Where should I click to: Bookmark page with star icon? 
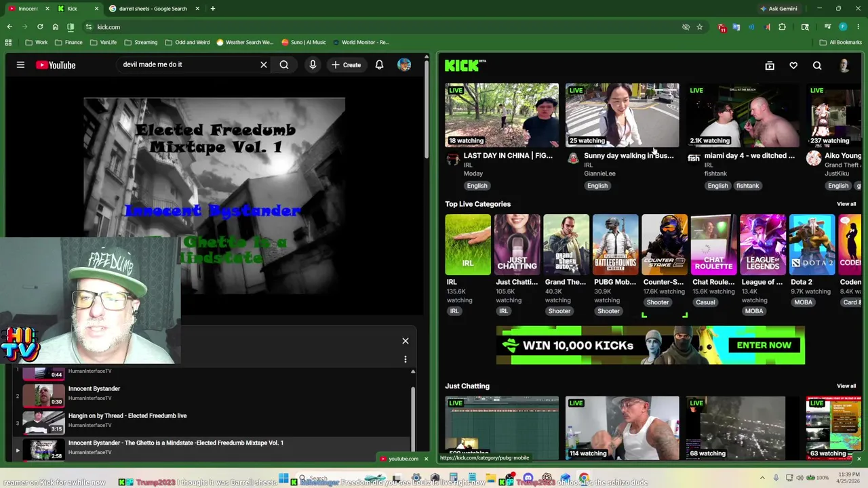(699, 27)
